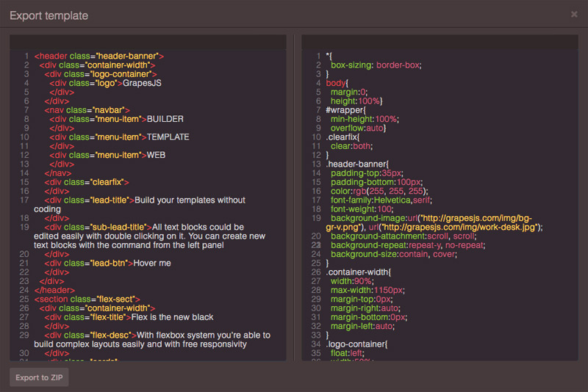Click 'overflow:auto' in CSS line 9
The height and width of the screenshot is (392, 588).
point(356,128)
